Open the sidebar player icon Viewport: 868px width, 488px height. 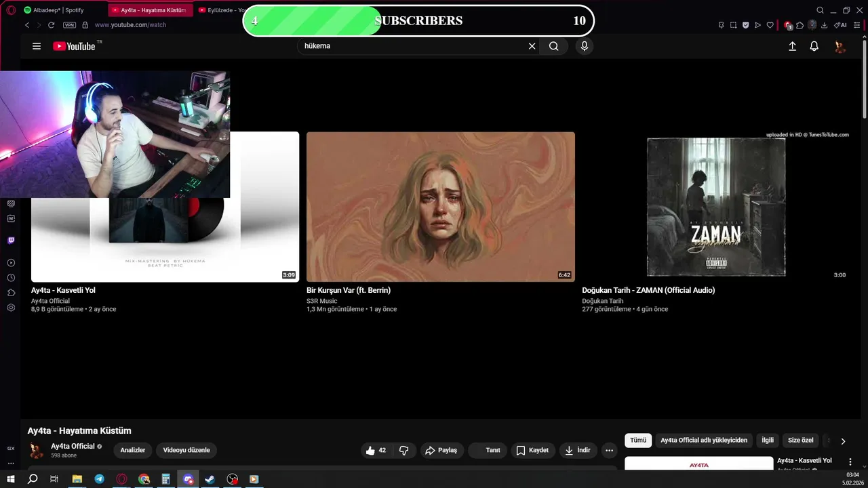(x=11, y=263)
